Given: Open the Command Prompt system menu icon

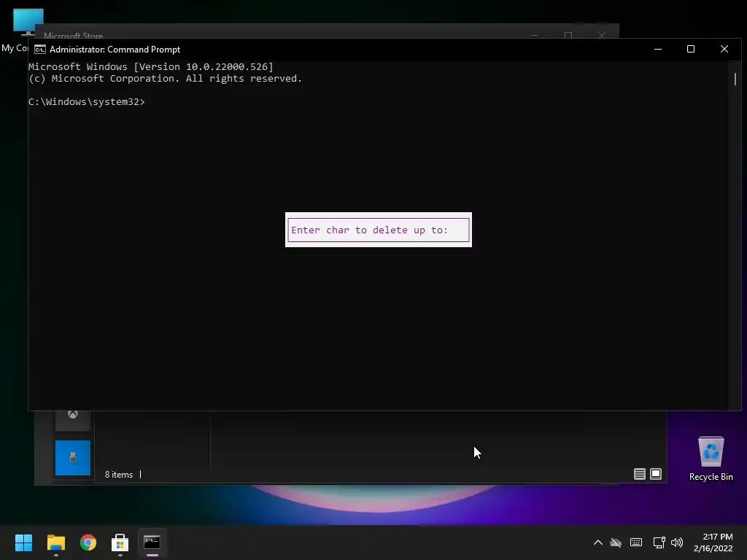Looking at the screenshot, I should [40, 50].
